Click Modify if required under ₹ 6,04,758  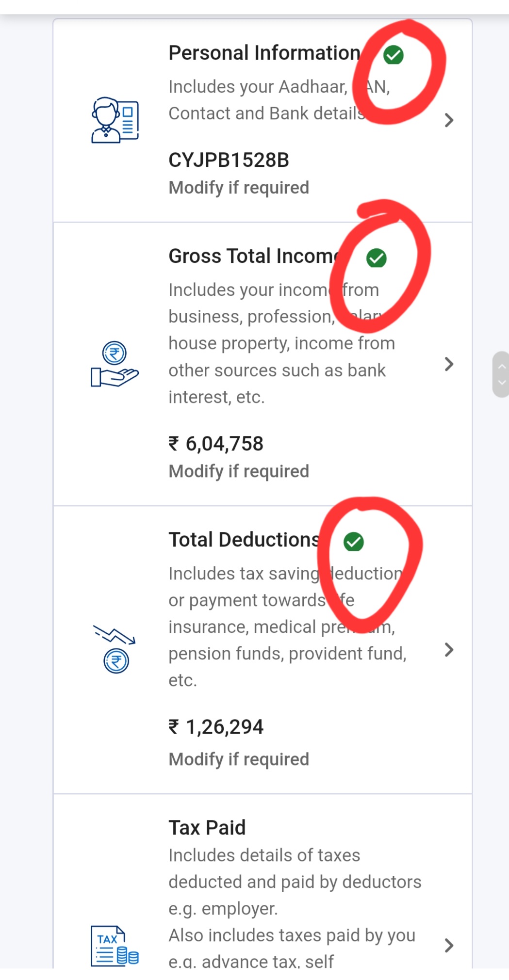[x=239, y=471]
